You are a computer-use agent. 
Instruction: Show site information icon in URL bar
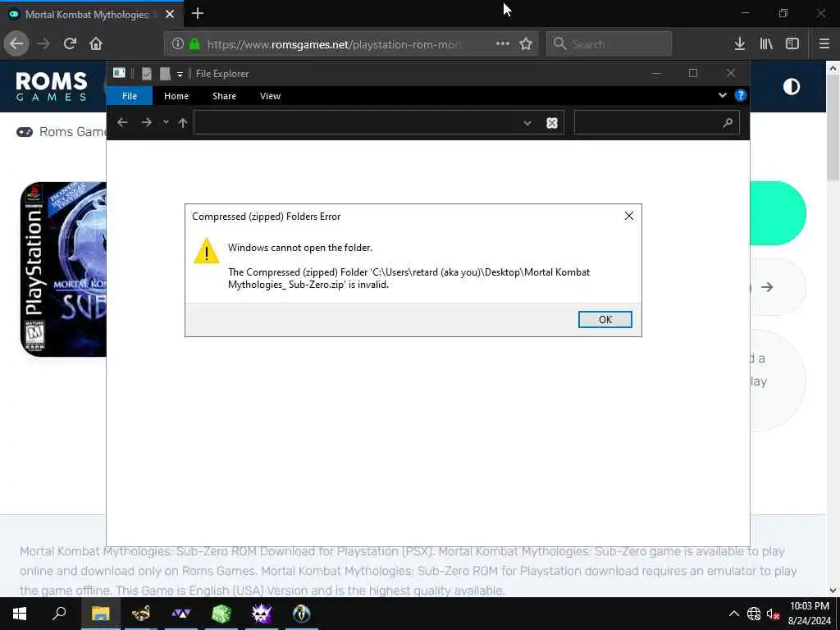178,44
